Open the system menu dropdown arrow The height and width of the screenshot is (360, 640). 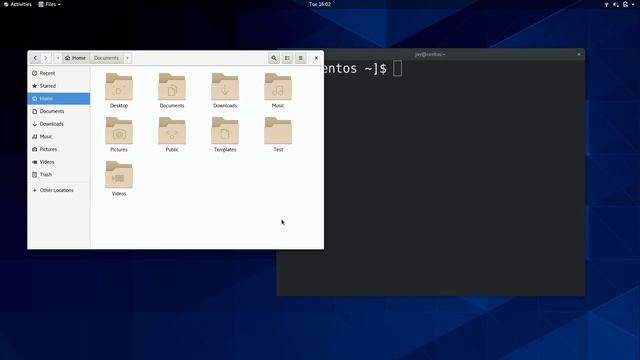633,4
